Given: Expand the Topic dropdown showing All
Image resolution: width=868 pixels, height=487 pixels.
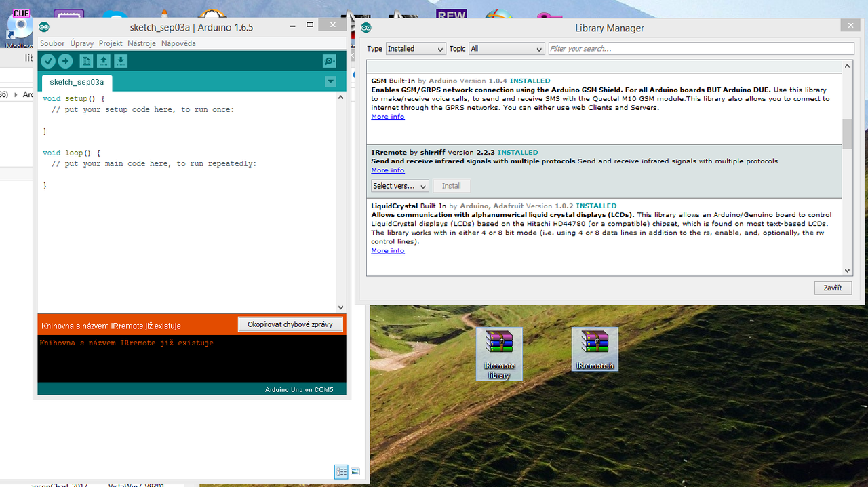Looking at the screenshot, I should (507, 49).
